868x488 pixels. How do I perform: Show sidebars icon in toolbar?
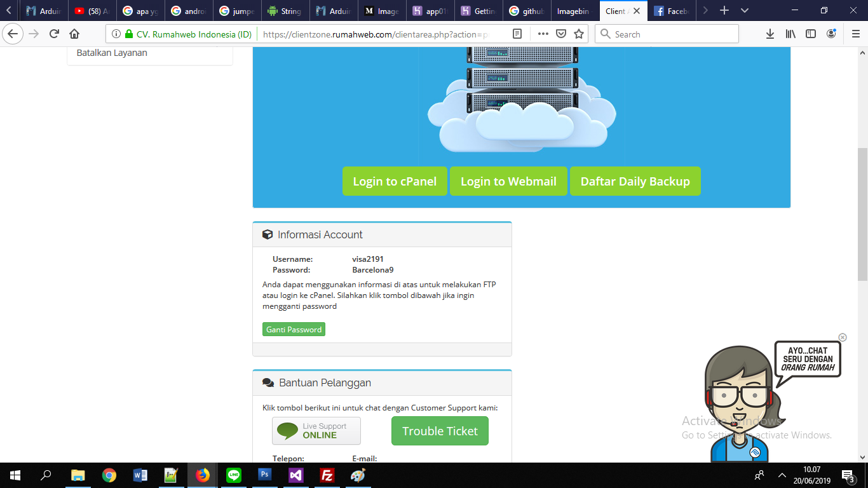coord(811,34)
